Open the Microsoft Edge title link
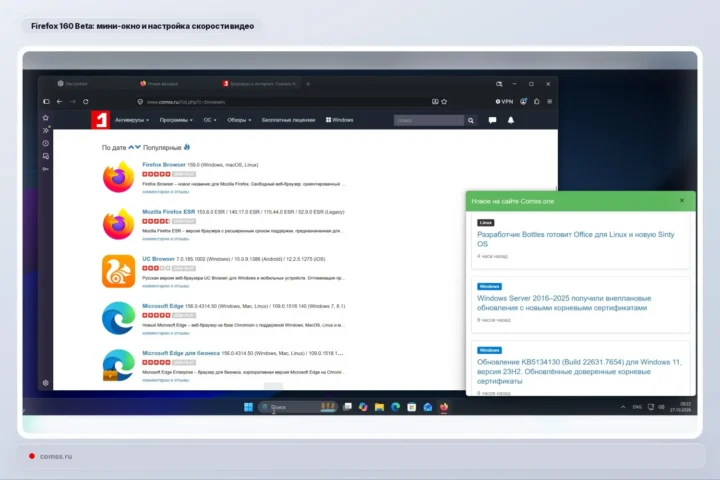Image resolution: width=720 pixels, height=480 pixels. click(163, 306)
